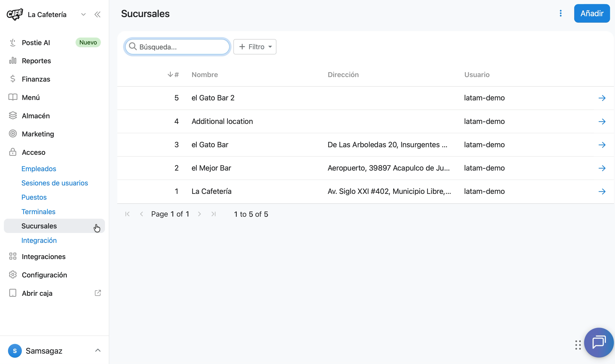The image size is (615, 364).
Task: Click the drag handle dots beside chat
Action: [578, 345]
